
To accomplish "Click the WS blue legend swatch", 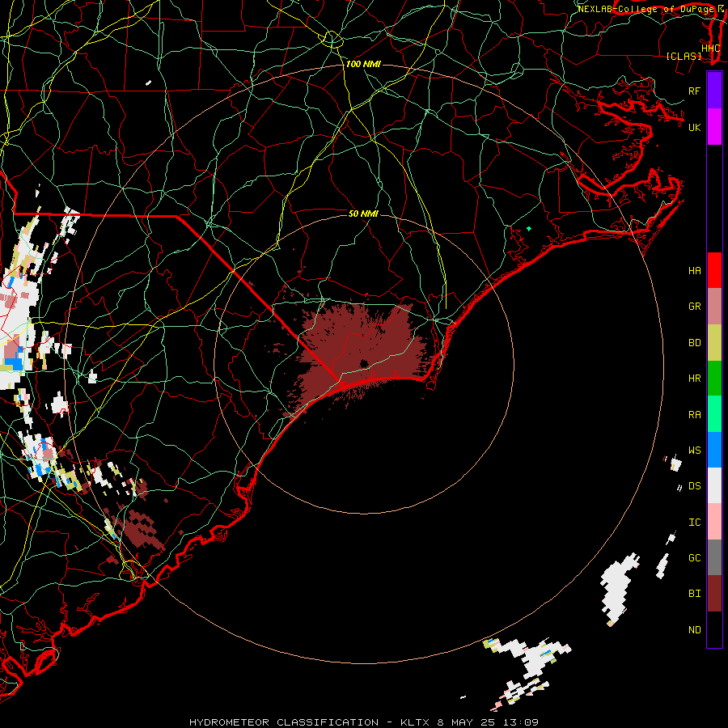I will click(x=714, y=450).
